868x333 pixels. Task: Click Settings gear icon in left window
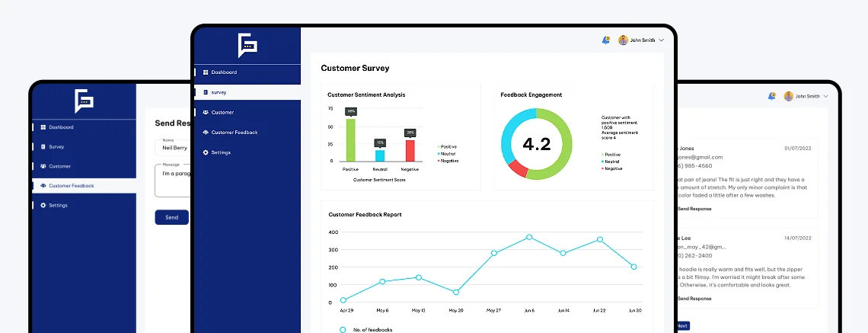[43, 206]
